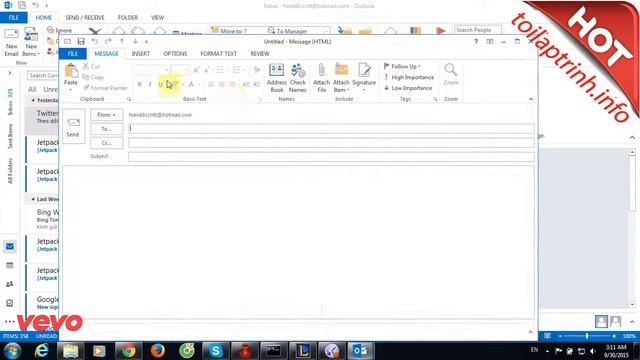640x360 pixels.
Task: Open the Calendar view in Outlook sidebar
Action: point(10,265)
